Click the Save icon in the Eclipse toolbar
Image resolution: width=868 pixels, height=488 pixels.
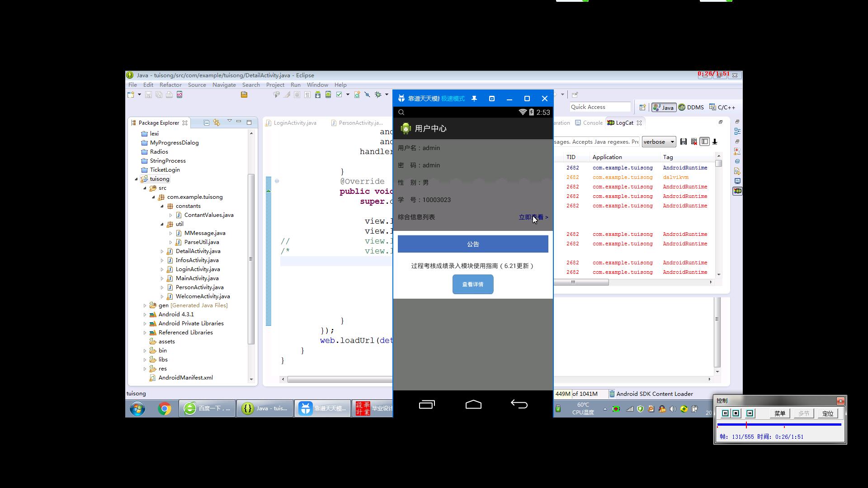pos(148,94)
